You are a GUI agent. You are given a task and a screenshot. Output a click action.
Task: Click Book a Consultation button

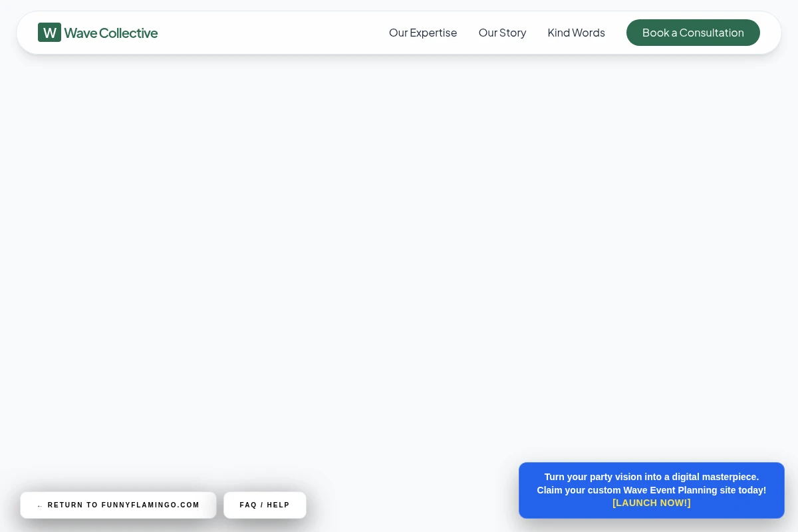click(x=693, y=33)
